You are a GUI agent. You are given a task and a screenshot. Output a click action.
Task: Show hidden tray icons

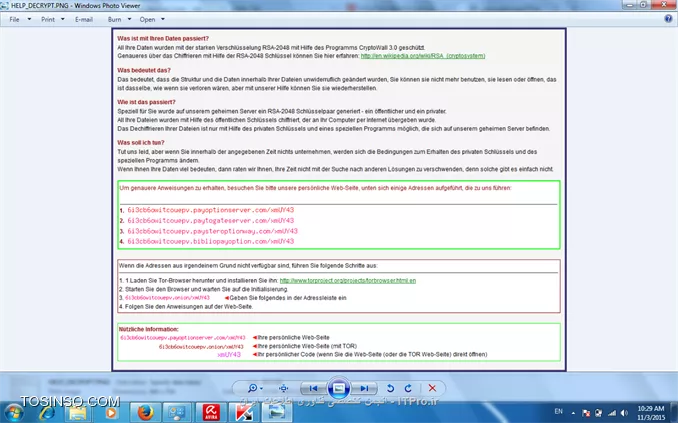[x=573, y=413]
